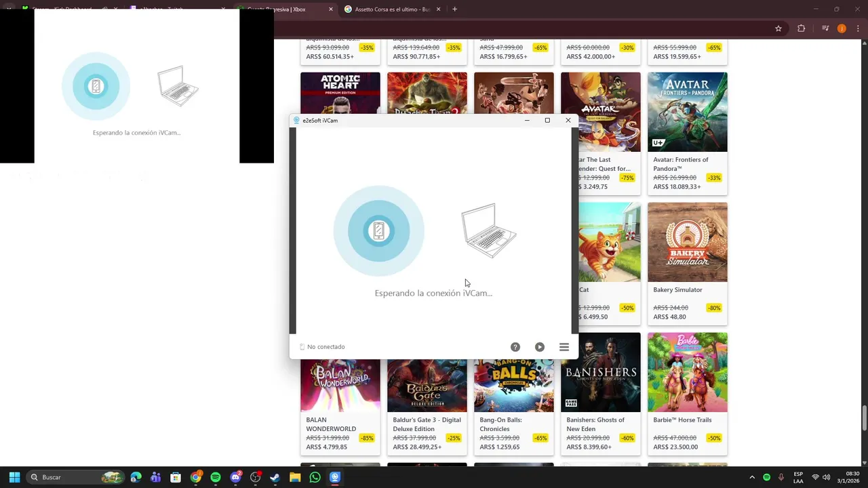Open a new Chrome tab
This screenshot has width=868, height=488.
455,9
